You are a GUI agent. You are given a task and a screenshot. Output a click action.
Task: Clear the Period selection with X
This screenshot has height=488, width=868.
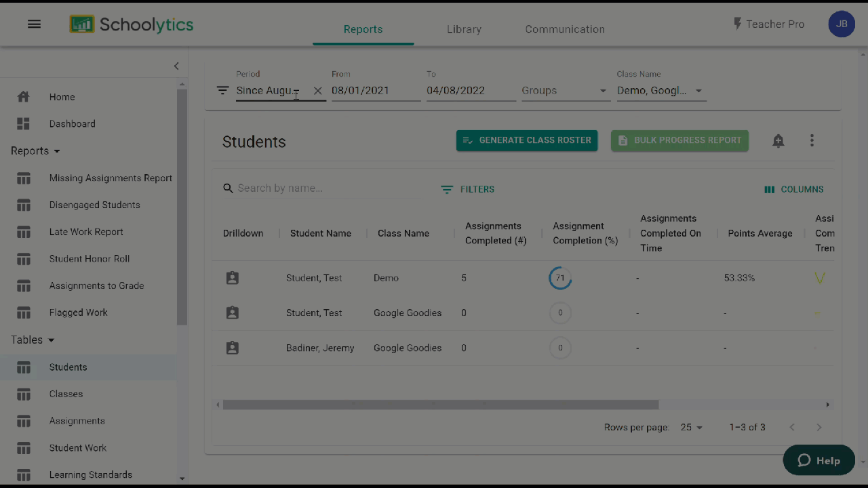(317, 91)
